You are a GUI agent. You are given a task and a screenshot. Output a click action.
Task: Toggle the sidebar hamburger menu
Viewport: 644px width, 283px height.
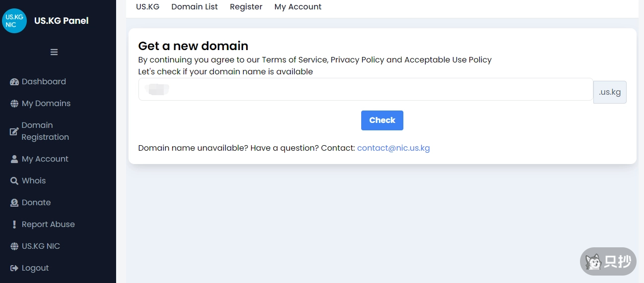pyautogui.click(x=54, y=52)
